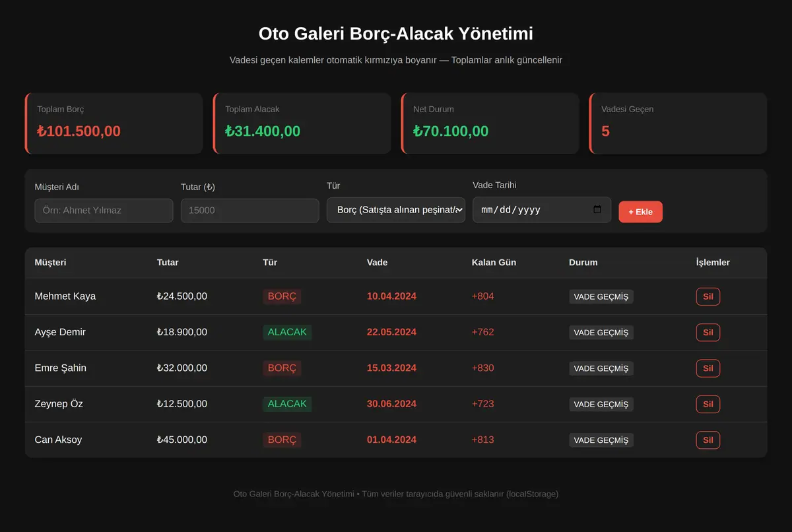Click the Tür column header

click(x=270, y=262)
